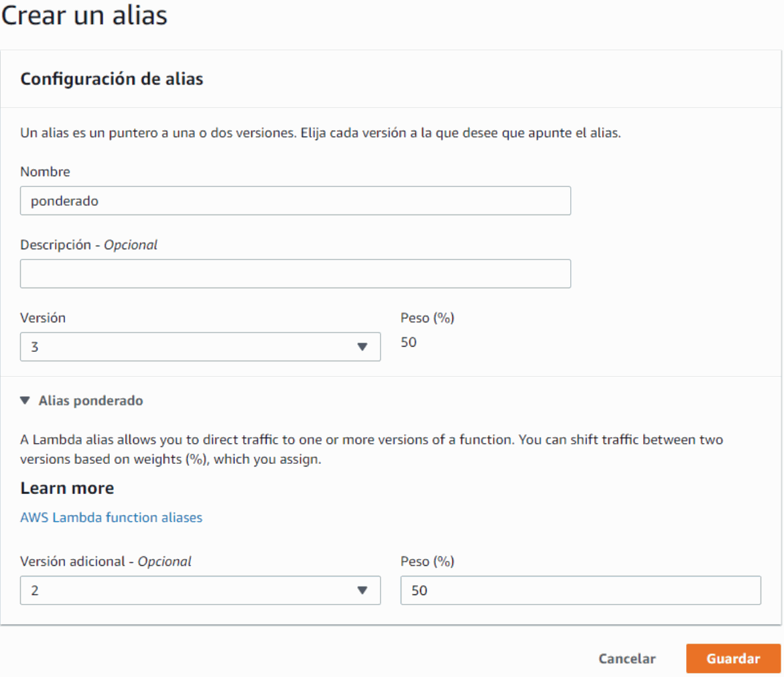The height and width of the screenshot is (677, 784).
Task: Click the Nombre field containing "ponderado"
Action: 295,200
